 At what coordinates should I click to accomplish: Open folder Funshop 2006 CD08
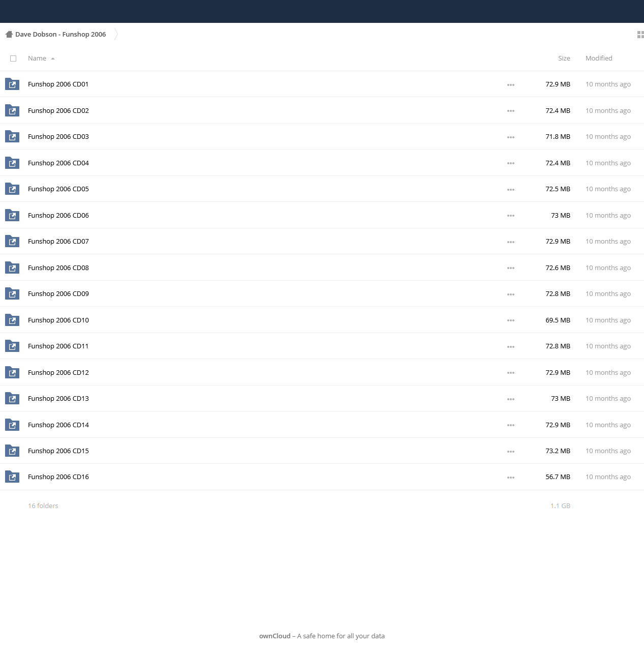click(x=58, y=268)
